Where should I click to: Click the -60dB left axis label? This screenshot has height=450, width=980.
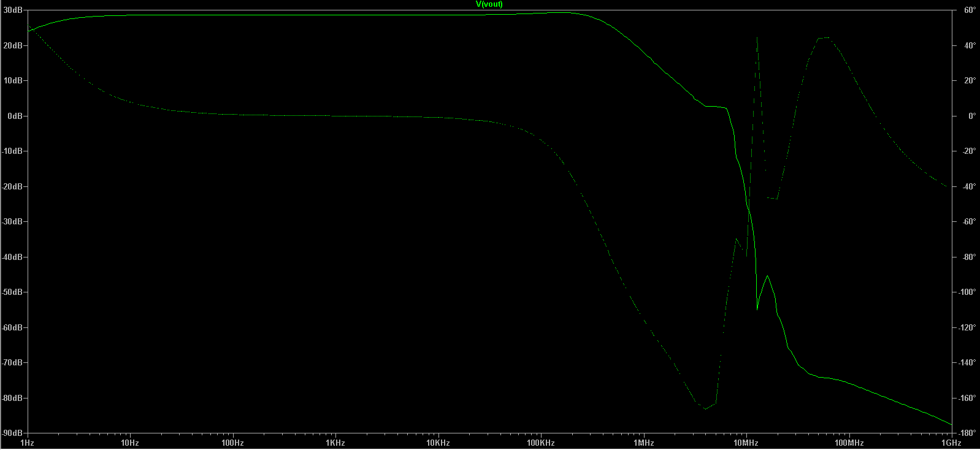click(x=12, y=327)
